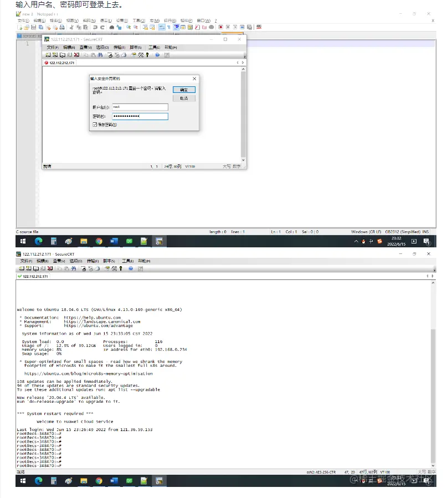Open 传输 menu in the connected SecureCRT window
Viewport: 448px width, 498px height.
tap(93, 261)
